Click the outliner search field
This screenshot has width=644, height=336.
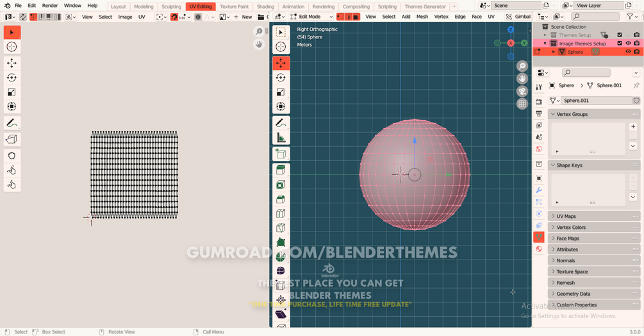coord(595,17)
